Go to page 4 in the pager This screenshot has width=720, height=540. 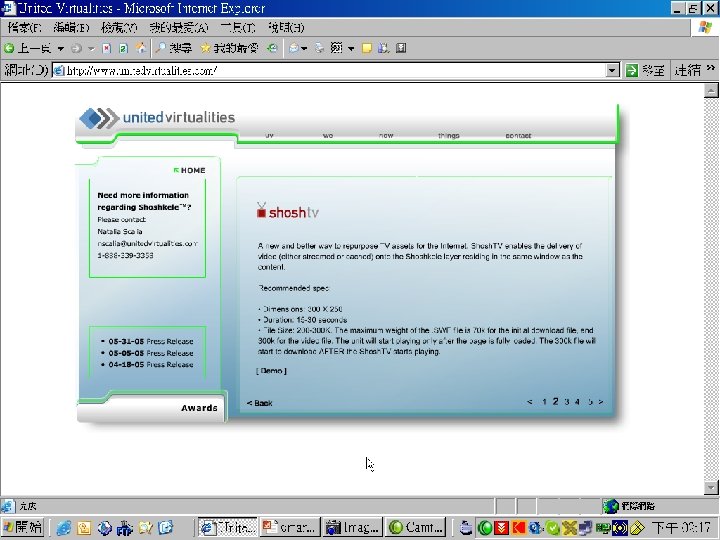click(x=577, y=402)
